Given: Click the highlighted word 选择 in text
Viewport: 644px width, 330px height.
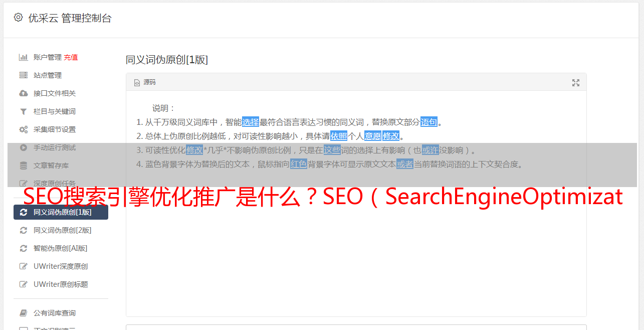Looking at the screenshot, I should coord(251,122).
